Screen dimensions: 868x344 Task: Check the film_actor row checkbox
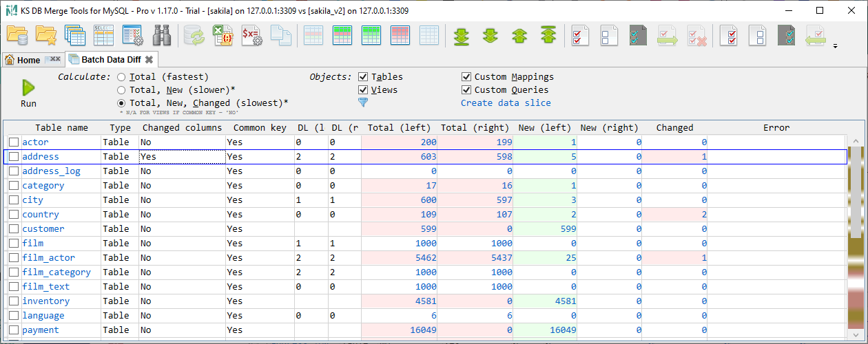14,257
